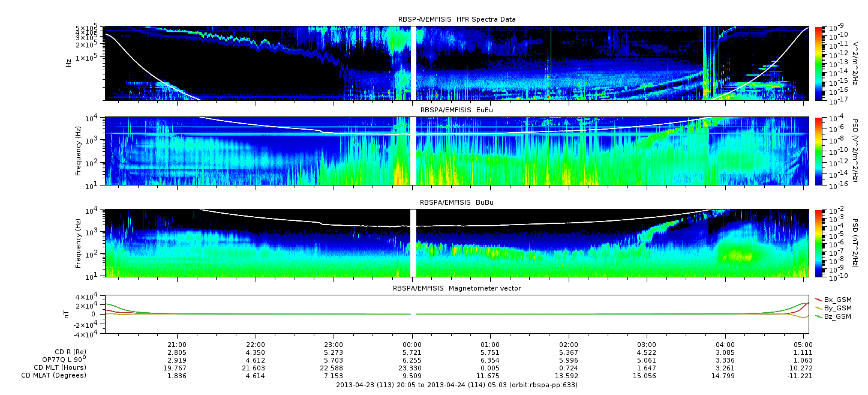Click the white data gap in HFR spectrogram
This screenshot has height=395, width=868.
[x=413, y=62]
